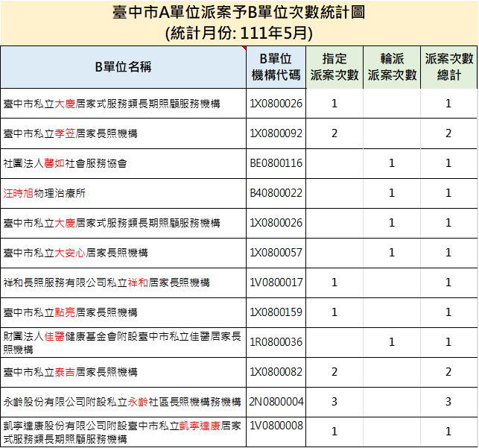Click the 輪派 count 1 in the 佳醫 row
The height and width of the screenshot is (448, 479).
point(392,342)
